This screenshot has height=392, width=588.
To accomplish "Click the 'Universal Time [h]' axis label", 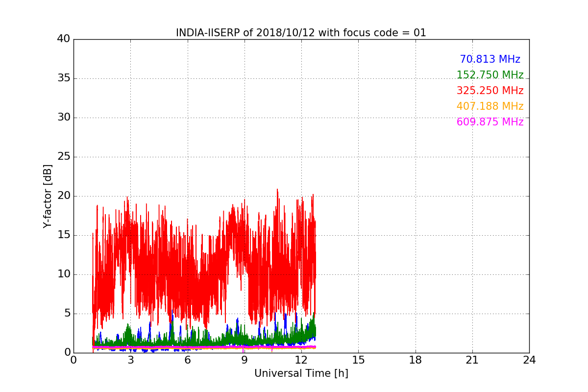I will click(301, 373).
